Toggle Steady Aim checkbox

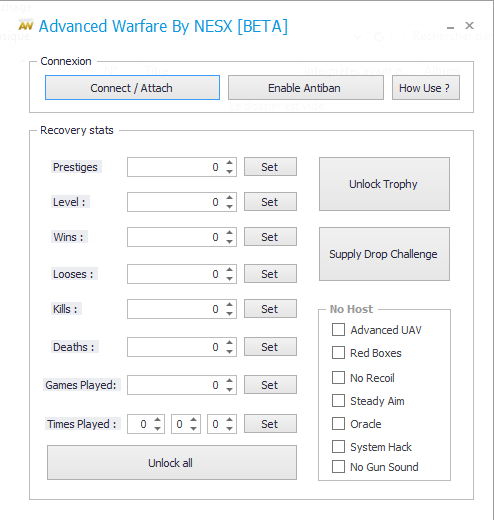(338, 401)
